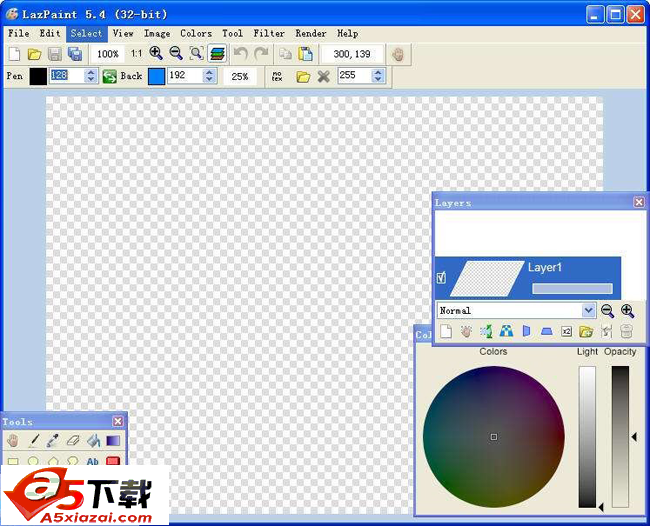Click the vertical flip layer icon
The image size is (650, 526).
pos(547,331)
